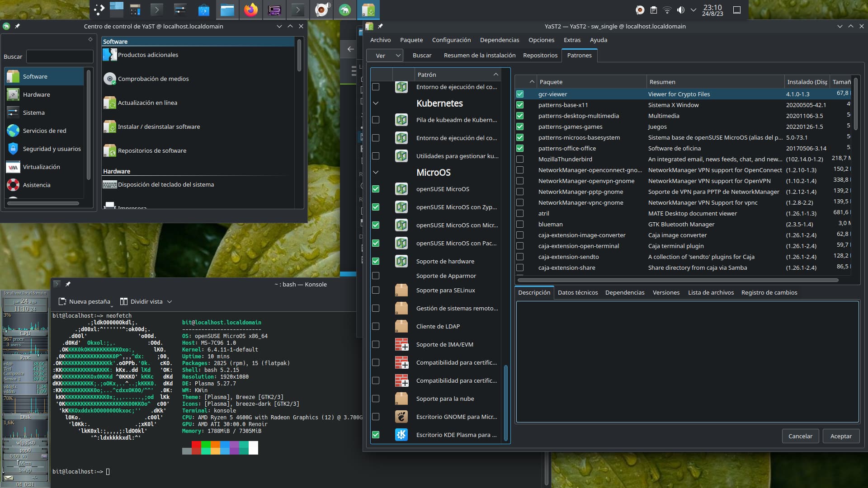Select Virtualización category icon in sidebar
Screen dimensions: 868x488
(x=13, y=167)
